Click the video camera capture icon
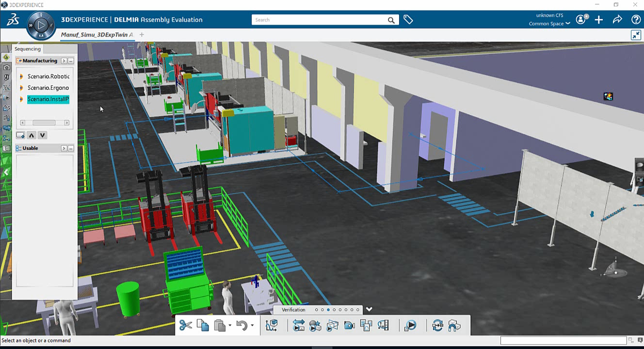Viewport: 644px width, 349px height. 349,325
